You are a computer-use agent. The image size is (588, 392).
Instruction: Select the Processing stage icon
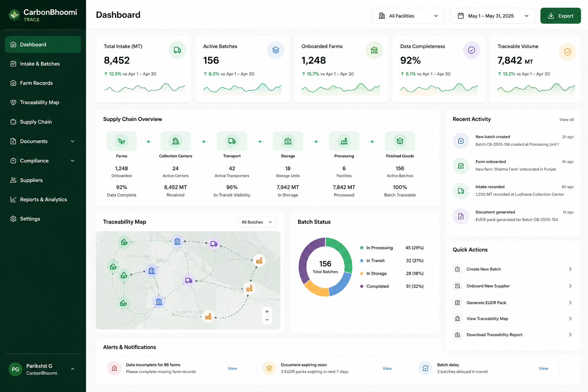click(344, 141)
